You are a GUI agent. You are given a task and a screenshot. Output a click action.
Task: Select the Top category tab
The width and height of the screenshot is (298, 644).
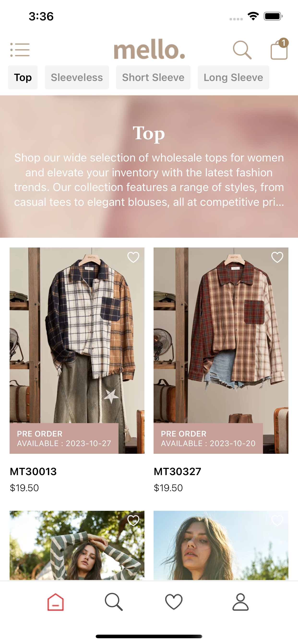23,77
